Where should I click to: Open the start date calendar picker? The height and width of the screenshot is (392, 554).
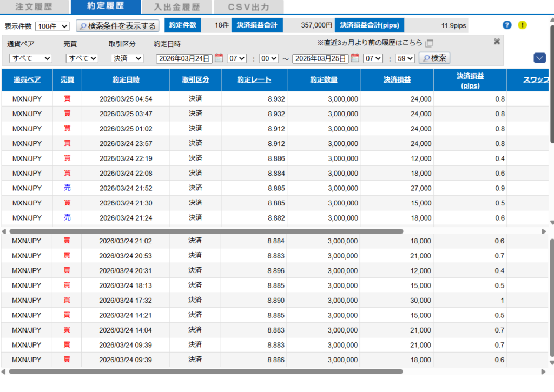point(219,58)
